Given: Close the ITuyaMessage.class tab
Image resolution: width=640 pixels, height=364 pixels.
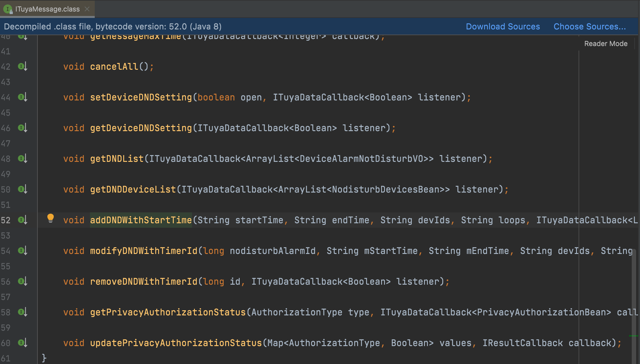Looking at the screenshot, I should [87, 9].
